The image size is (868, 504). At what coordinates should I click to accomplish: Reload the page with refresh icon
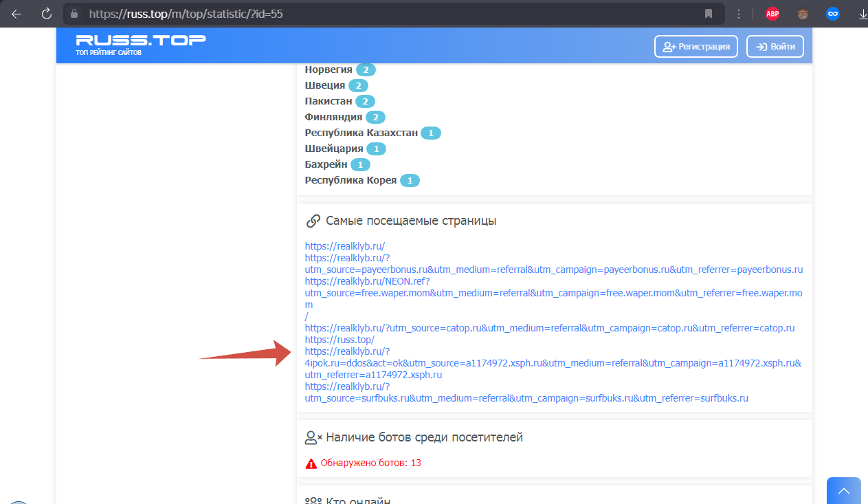(46, 14)
